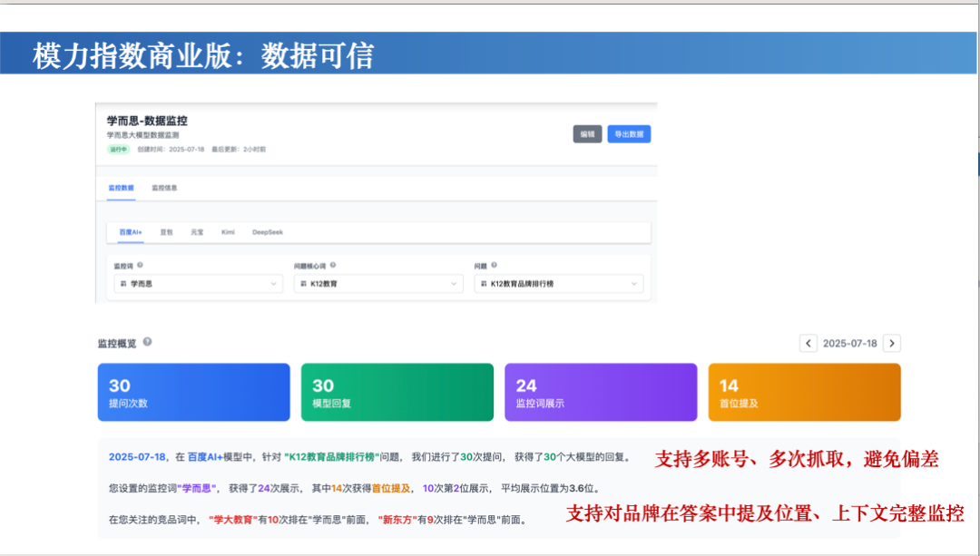
Task: Select the Kimi model tab
Action: (228, 232)
